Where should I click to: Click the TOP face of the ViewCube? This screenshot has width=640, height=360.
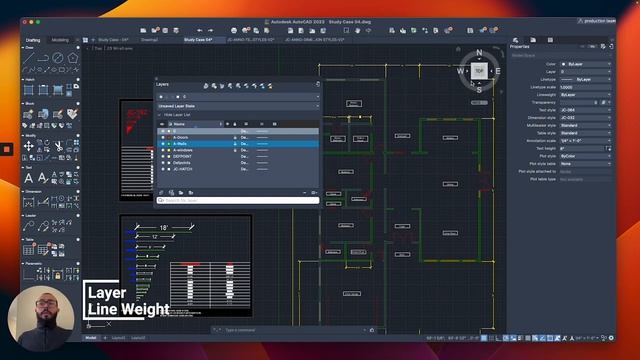pyautogui.click(x=479, y=71)
